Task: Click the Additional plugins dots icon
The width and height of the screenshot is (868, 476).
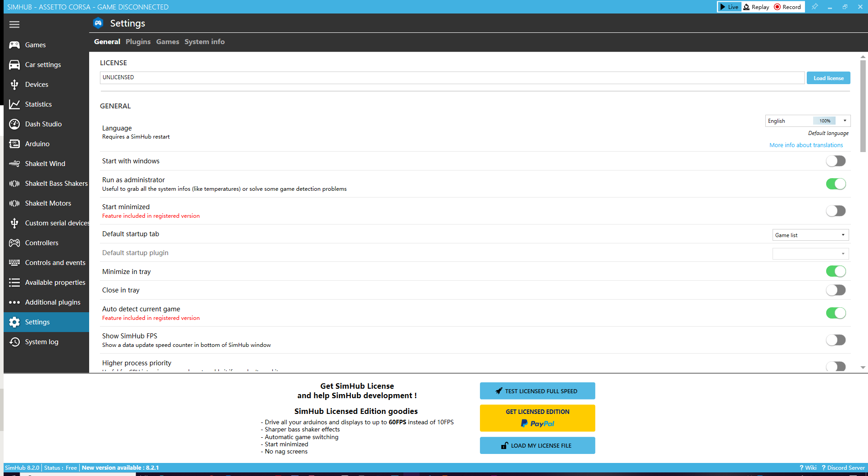Action: (14, 302)
